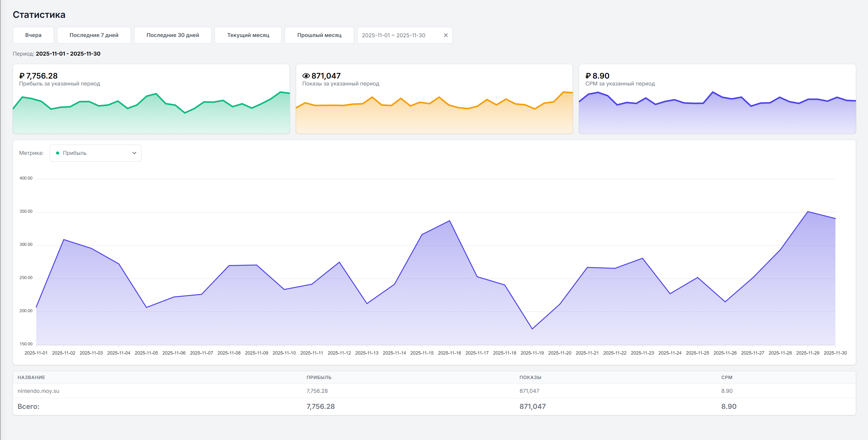Switch to Текущий месяц period
868x440 pixels.
[x=248, y=35]
